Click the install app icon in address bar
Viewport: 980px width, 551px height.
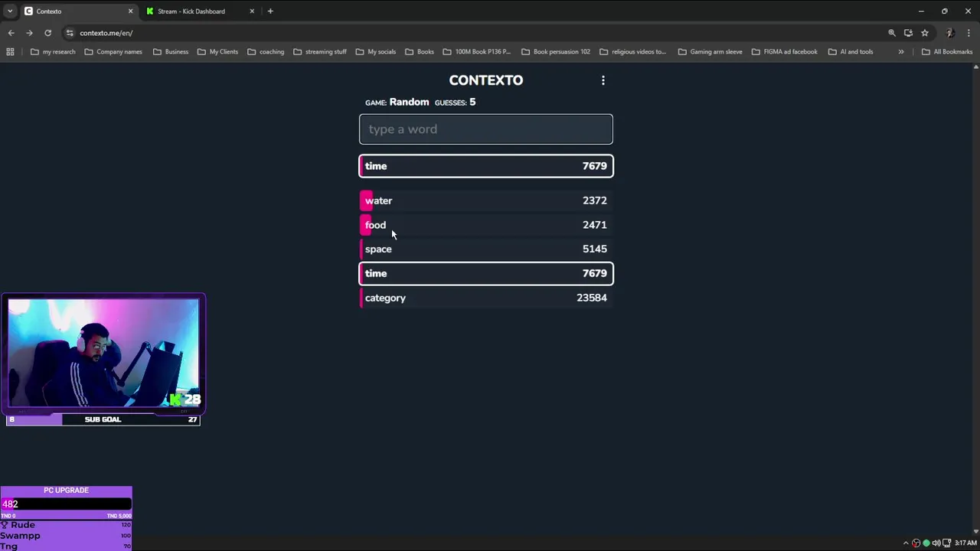[x=908, y=33]
